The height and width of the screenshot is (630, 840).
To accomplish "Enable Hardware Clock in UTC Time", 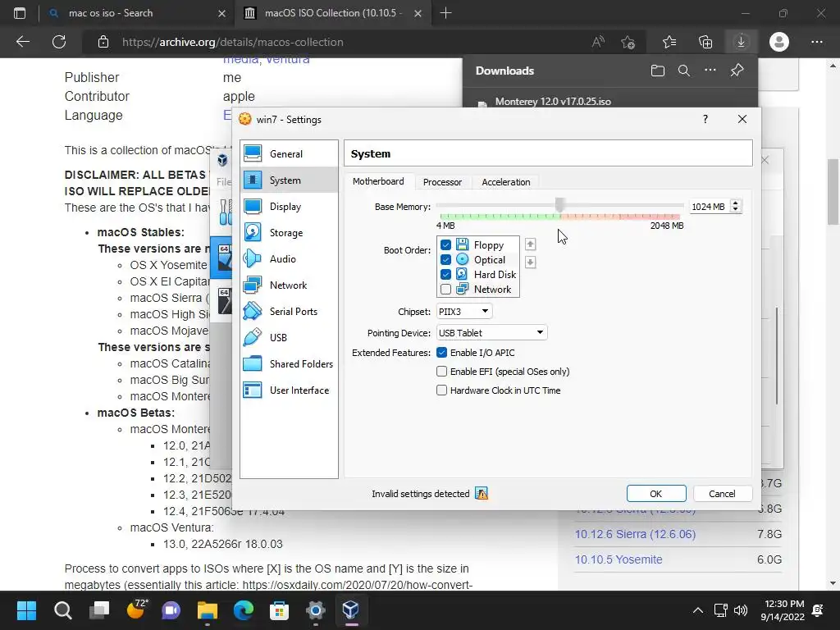I will (x=441, y=390).
